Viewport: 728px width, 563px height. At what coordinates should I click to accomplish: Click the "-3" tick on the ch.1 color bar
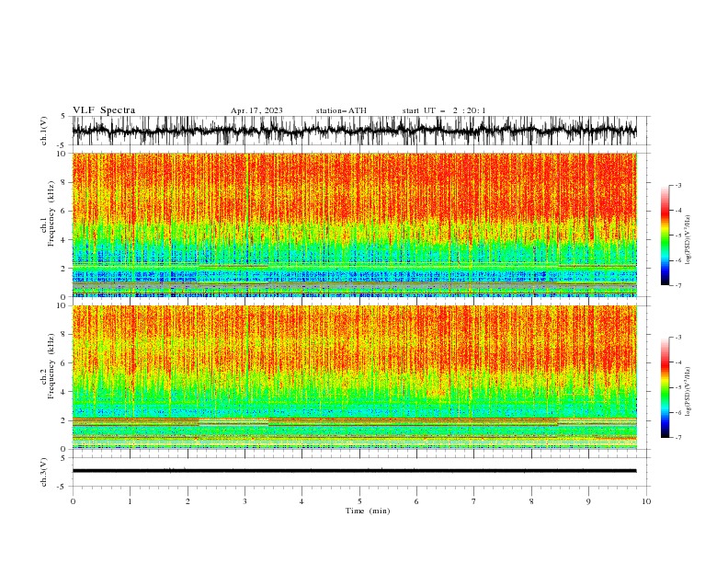[678, 185]
